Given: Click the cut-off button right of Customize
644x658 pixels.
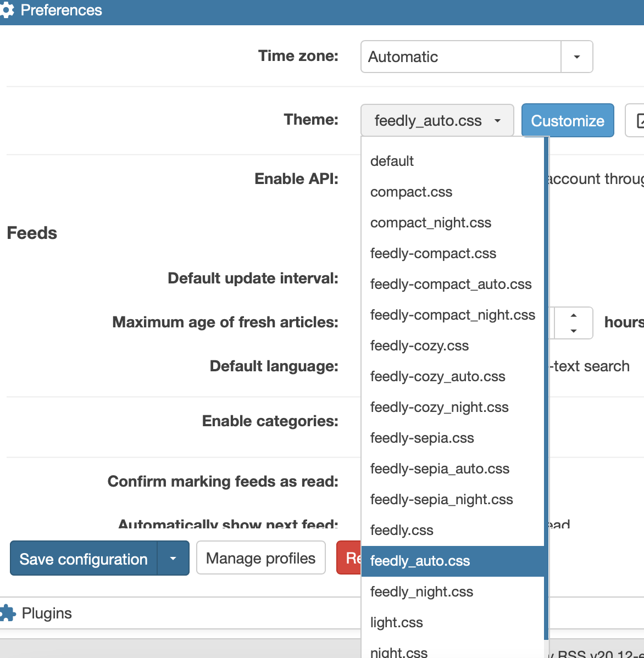Looking at the screenshot, I should click(635, 120).
